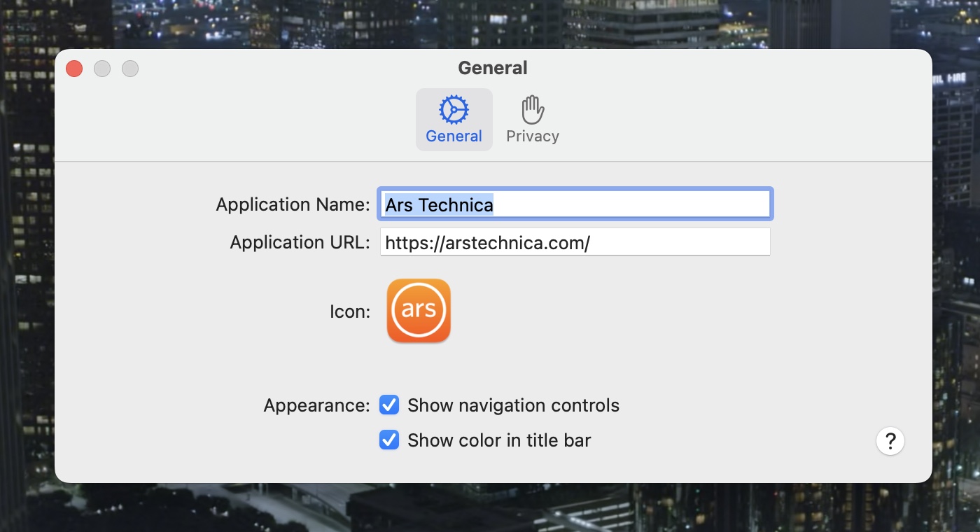Click the "Icon:" label
Viewport: 980px width, 532px height.
point(350,311)
